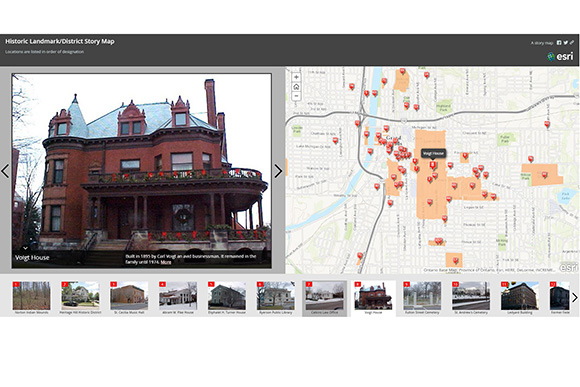Screen dimensions: 580x387
Task: Select Heritage Hill Historic District thumbnail
Action: [80, 298]
